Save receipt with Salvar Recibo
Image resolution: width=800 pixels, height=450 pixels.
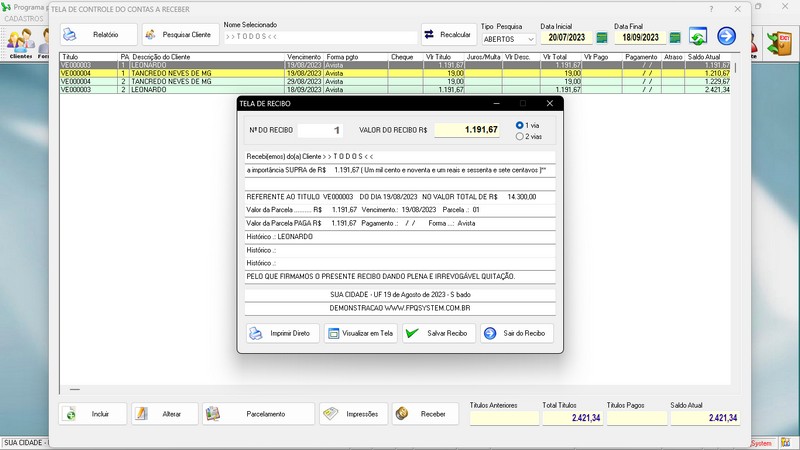(439, 333)
